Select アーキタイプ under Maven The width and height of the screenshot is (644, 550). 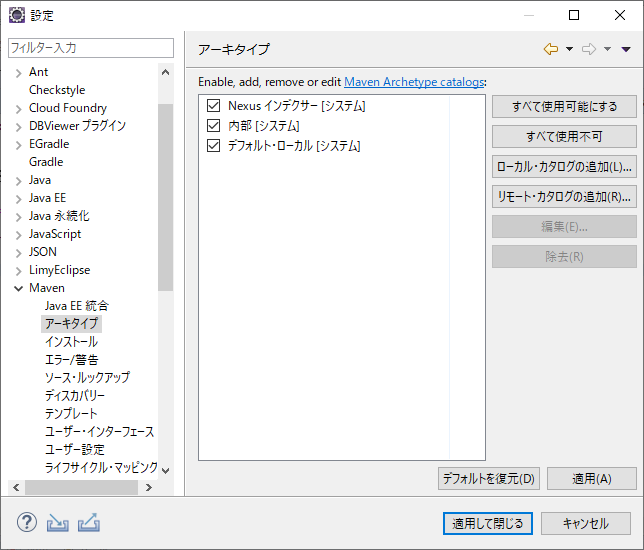click(x=71, y=324)
